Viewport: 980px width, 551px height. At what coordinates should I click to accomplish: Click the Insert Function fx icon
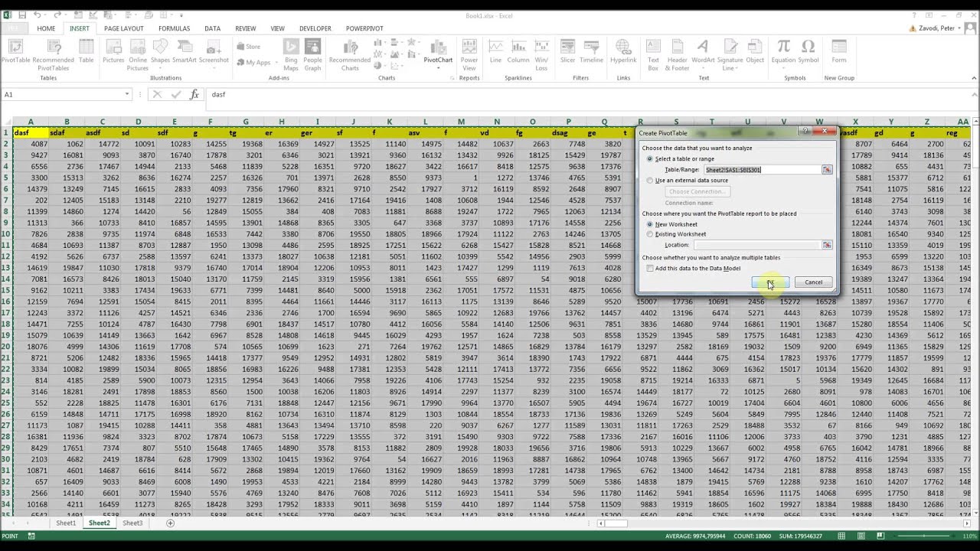pyautogui.click(x=194, y=94)
